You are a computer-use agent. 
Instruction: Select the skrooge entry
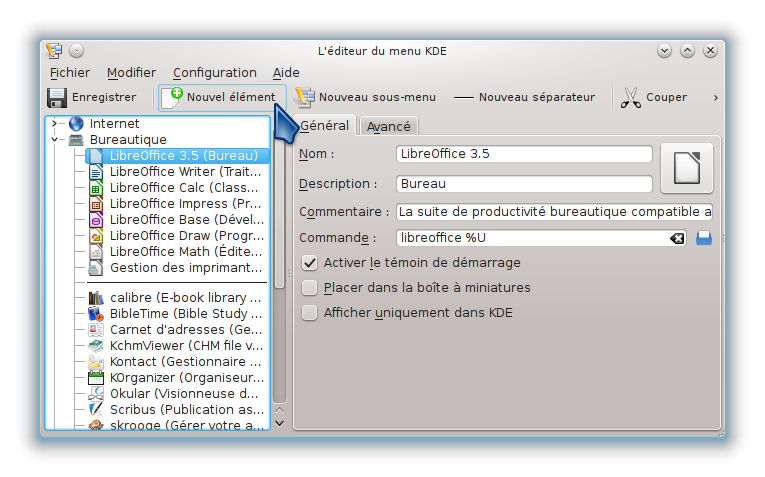pyautogui.click(x=187, y=425)
